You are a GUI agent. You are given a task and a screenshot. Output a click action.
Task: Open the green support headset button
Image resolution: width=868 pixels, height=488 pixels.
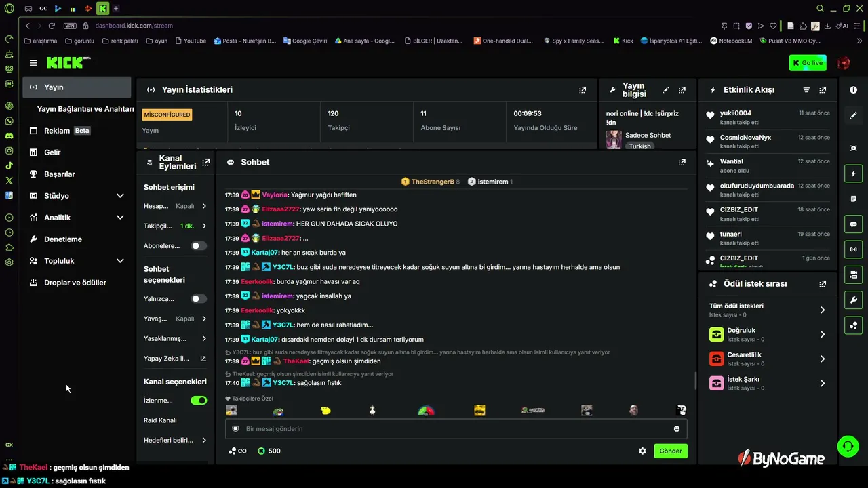[x=848, y=446]
